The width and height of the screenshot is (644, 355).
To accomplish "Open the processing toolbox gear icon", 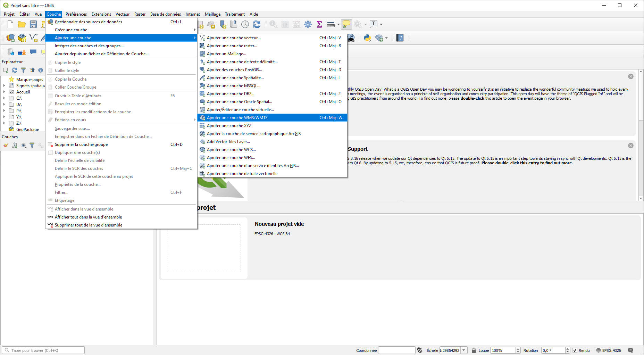I will point(308,24).
